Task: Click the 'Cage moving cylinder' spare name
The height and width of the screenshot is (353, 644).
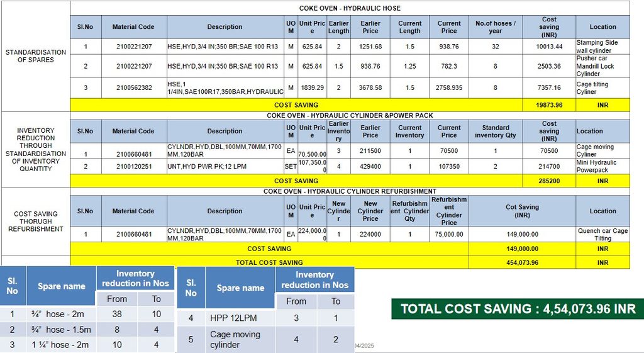Action: tap(235, 339)
